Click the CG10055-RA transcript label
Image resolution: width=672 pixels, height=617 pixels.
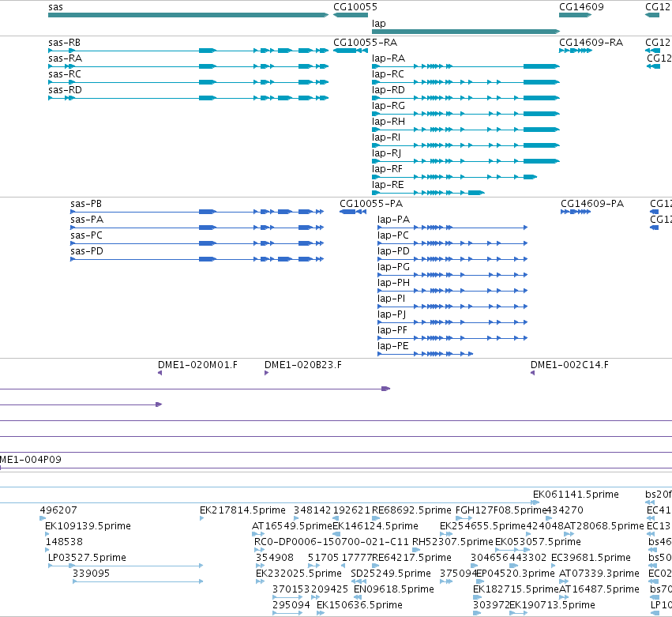[365, 43]
